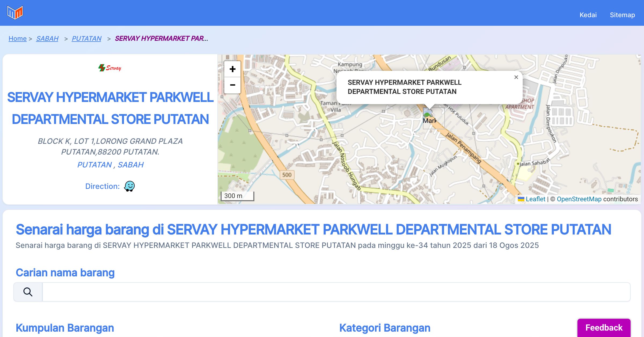644x337 pixels.
Task: Open the Leaflet attribution link
Action: (535, 199)
